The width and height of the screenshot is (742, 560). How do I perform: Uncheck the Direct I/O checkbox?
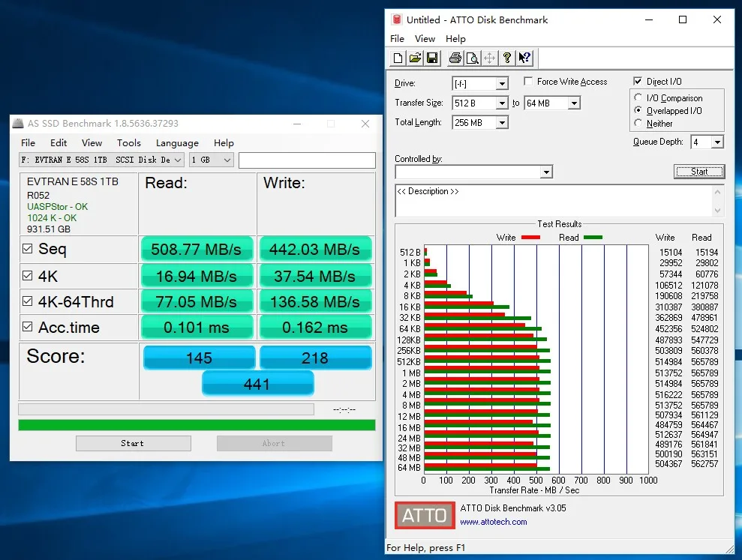pyautogui.click(x=638, y=82)
